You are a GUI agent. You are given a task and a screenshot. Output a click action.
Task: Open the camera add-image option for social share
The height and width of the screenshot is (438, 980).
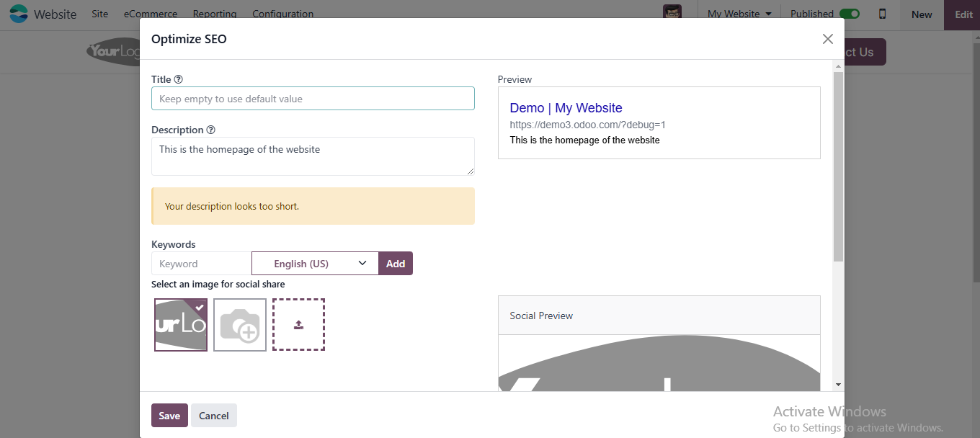(239, 324)
